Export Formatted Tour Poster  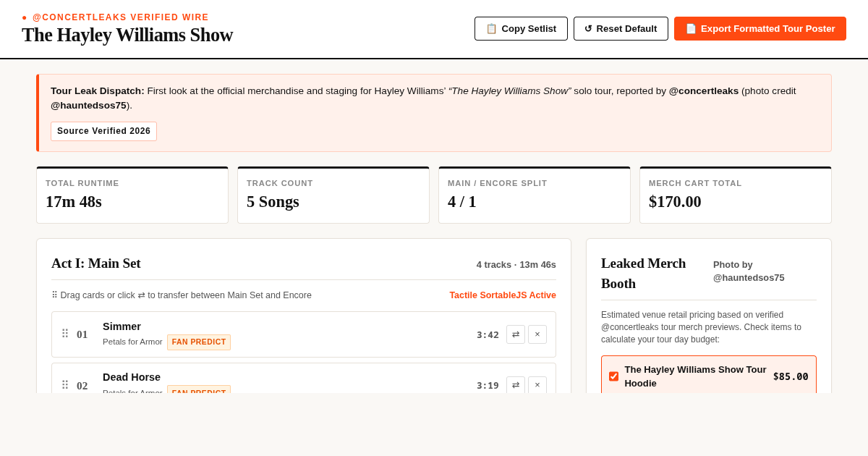click(x=760, y=28)
